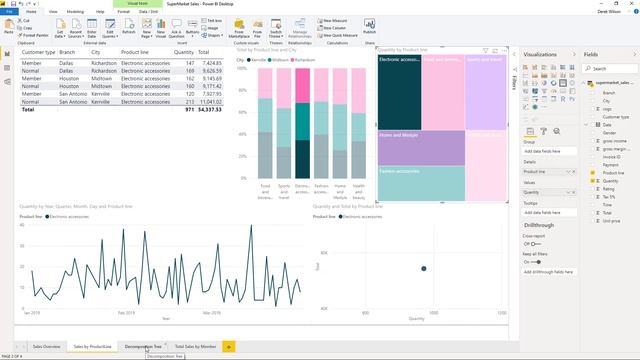Create a New Measure

point(332,20)
